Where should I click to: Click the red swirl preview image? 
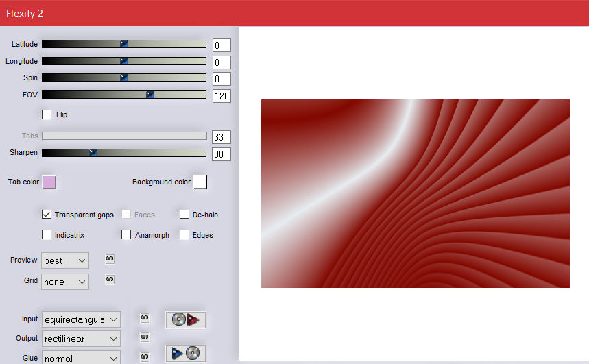pos(416,193)
